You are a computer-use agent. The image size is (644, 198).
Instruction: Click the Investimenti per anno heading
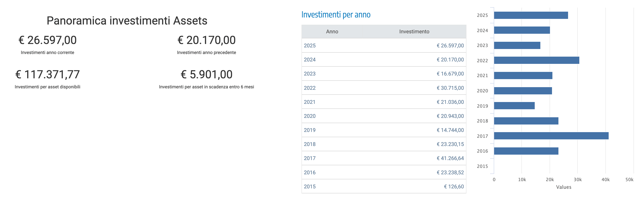point(336,14)
